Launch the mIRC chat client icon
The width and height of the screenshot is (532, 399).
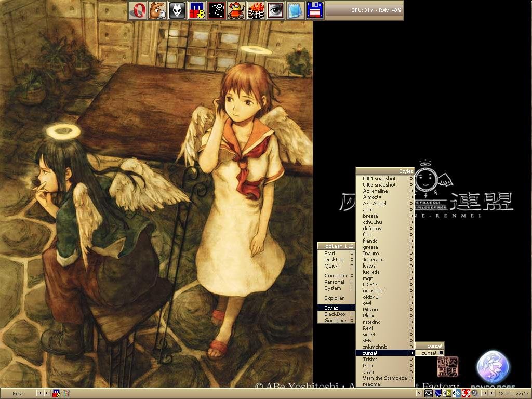point(197,10)
